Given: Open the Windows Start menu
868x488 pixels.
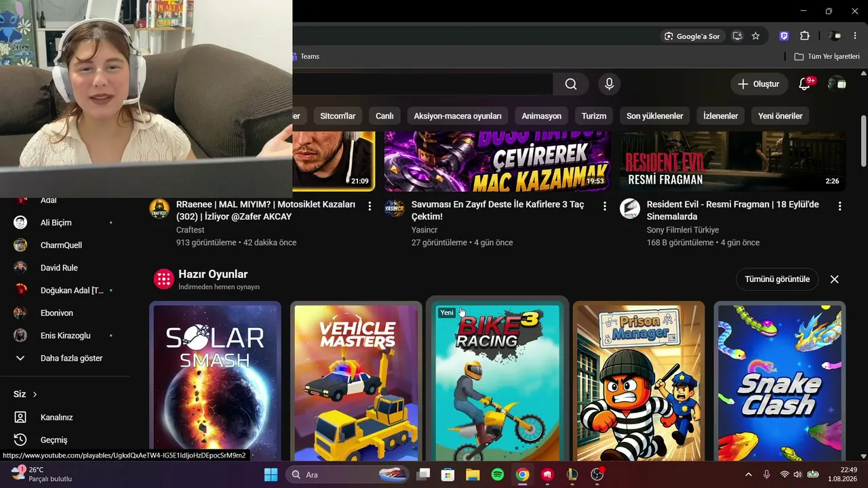Looking at the screenshot, I should coord(271,474).
